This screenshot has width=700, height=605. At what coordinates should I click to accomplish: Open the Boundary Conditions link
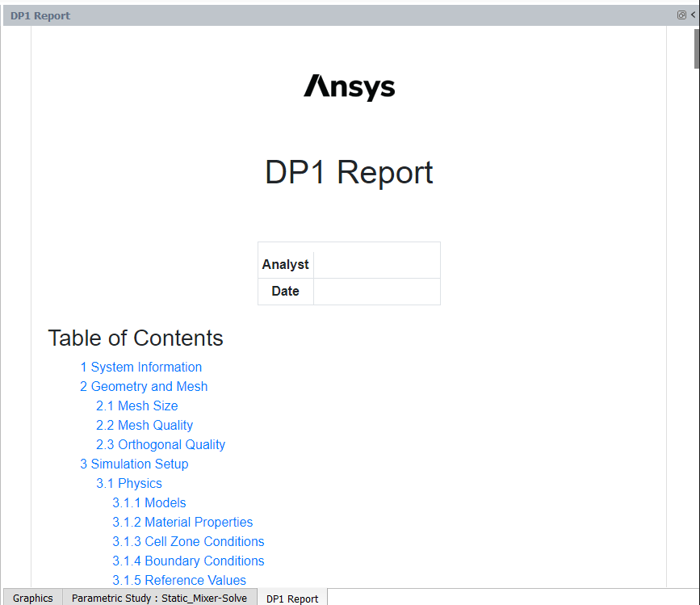pos(188,561)
